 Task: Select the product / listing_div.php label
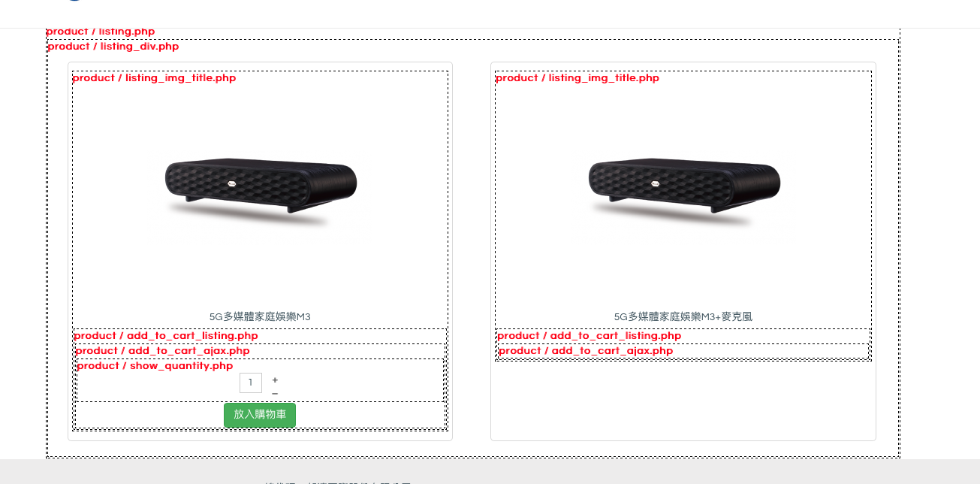point(113,47)
